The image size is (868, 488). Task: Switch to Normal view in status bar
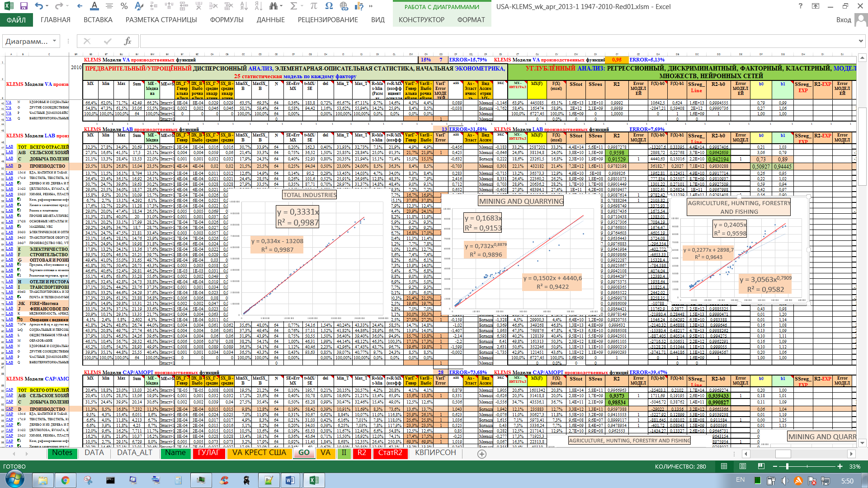[724, 466]
